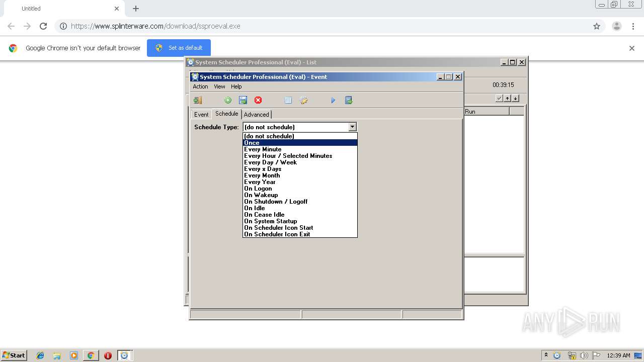Switch to the Advanced tab
The height and width of the screenshot is (362, 644).
[x=257, y=115]
